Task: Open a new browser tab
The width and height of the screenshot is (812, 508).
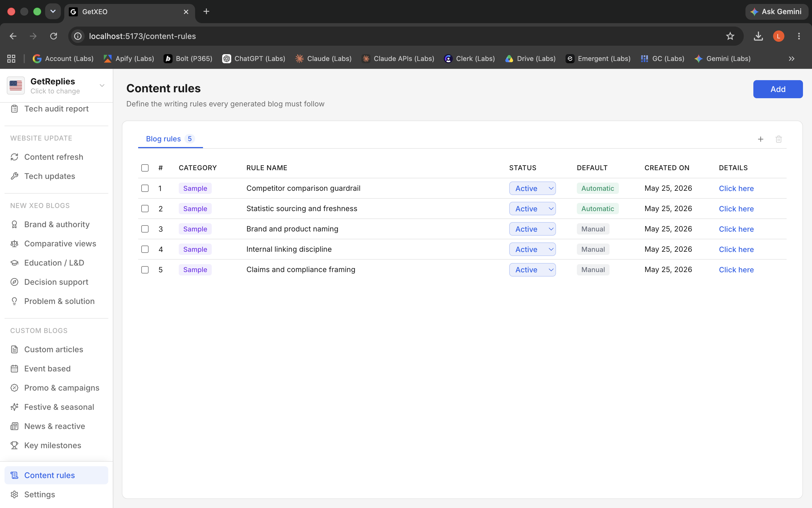Action: click(x=206, y=11)
